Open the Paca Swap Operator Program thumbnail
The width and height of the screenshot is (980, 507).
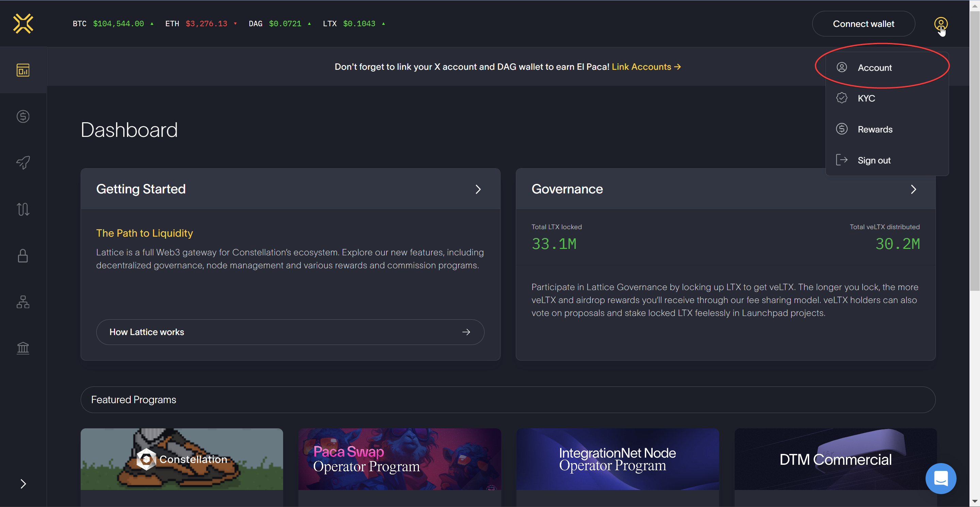399,459
